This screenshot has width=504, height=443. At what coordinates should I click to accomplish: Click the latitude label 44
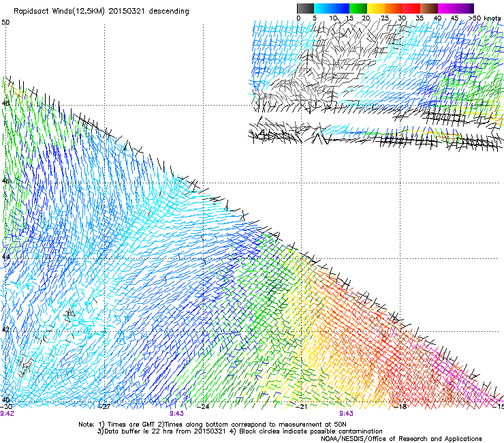(5, 257)
